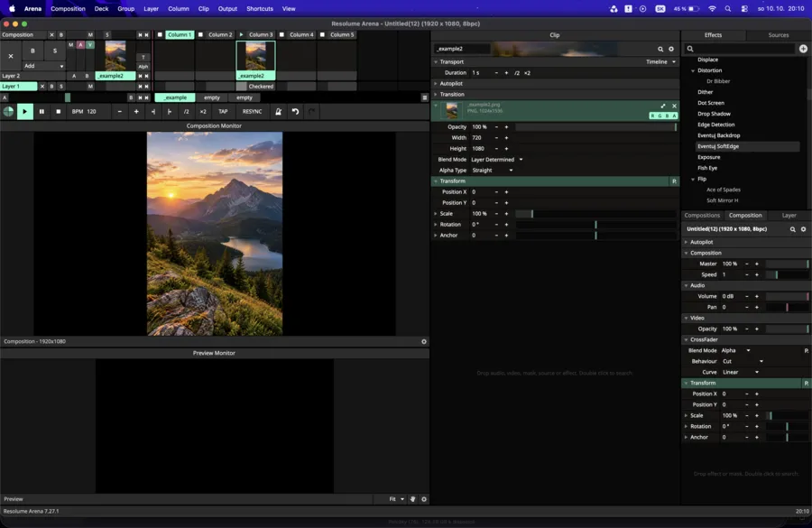Click the undo arrow icon
Viewport: 812px width, 528px height.
295,111
